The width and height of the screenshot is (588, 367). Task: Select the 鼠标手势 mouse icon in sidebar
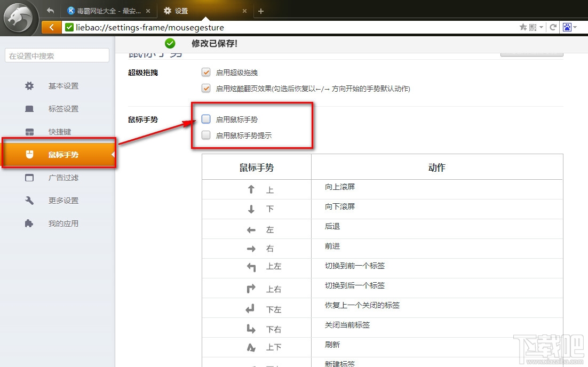(x=29, y=155)
